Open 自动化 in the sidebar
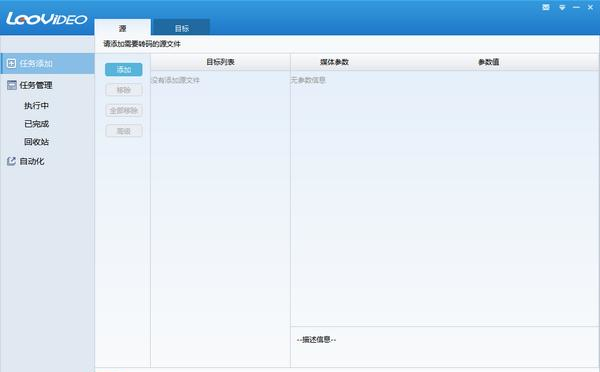This screenshot has height=372, width=600. tap(32, 161)
